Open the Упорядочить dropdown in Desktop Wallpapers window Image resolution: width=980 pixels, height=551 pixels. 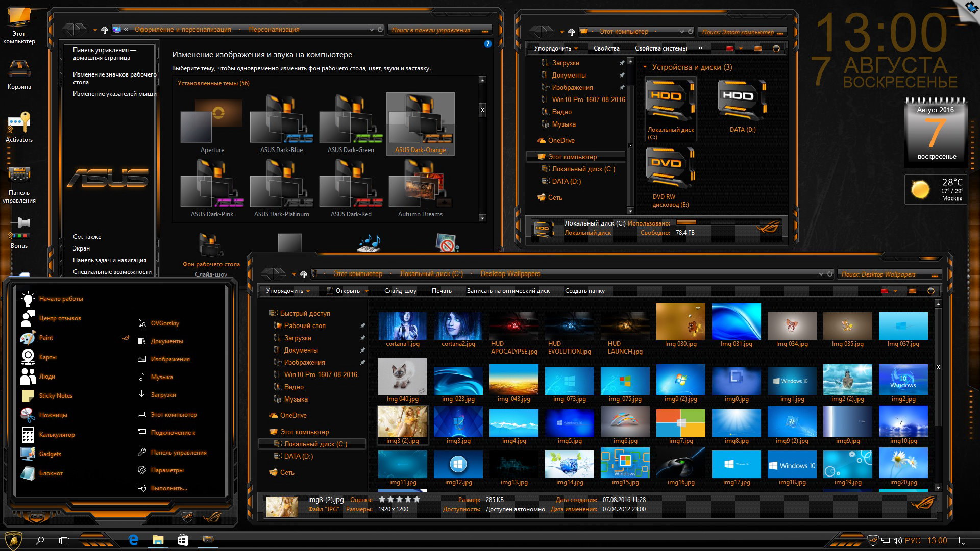(x=288, y=291)
